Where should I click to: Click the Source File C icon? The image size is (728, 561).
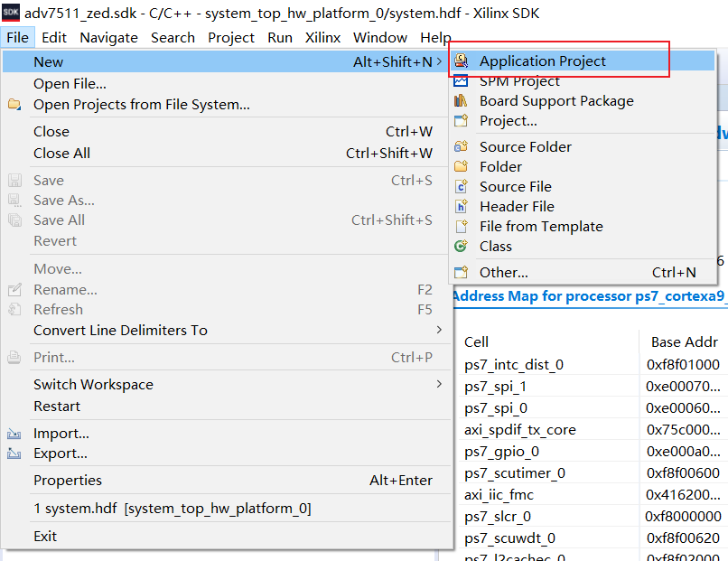pos(461,186)
